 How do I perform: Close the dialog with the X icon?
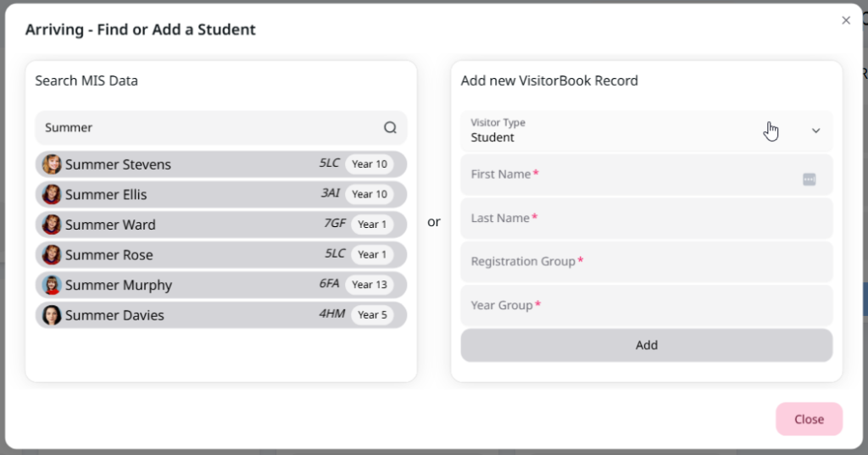[x=846, y=20]
